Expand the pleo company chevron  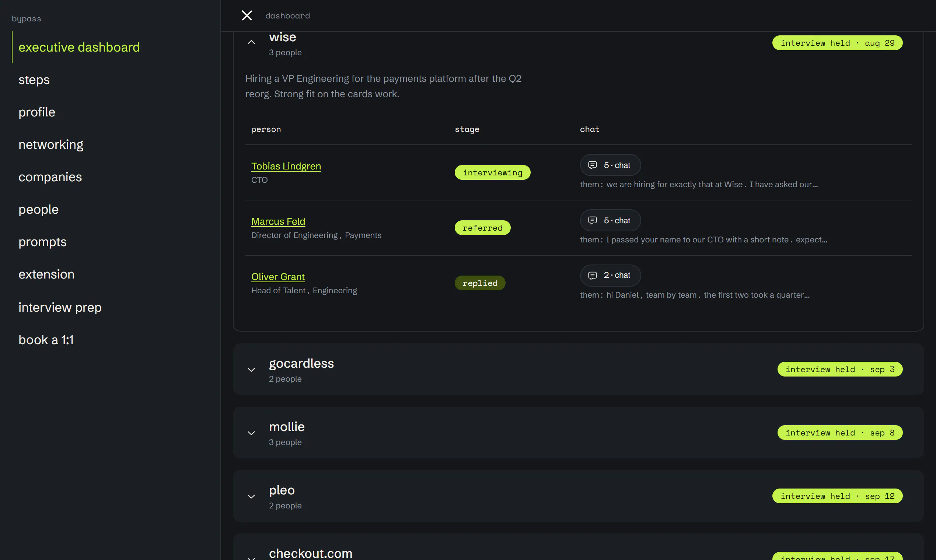(251, 497)
